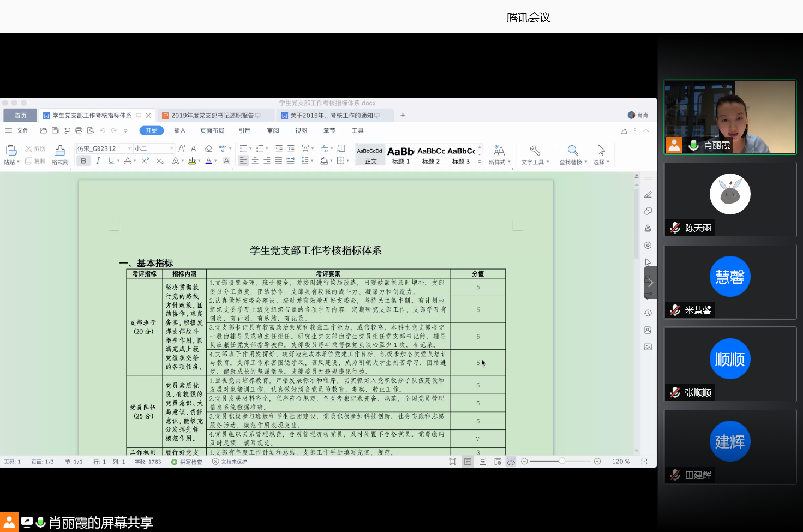This screenshot has height=532, width=803.
Task: Click the Format Painter (格式刷) icon
Action: point(60,151)
